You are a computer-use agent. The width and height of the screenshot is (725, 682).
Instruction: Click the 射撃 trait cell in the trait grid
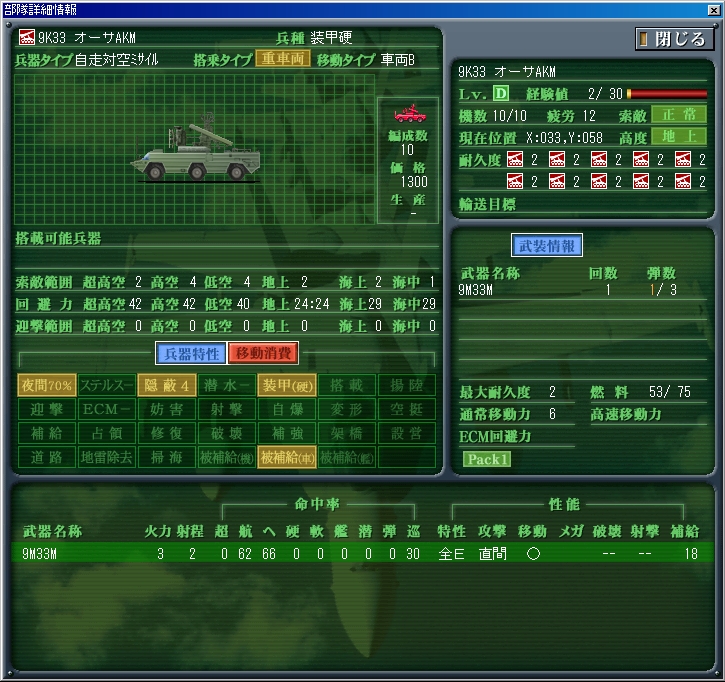click(x=227, y=409)
